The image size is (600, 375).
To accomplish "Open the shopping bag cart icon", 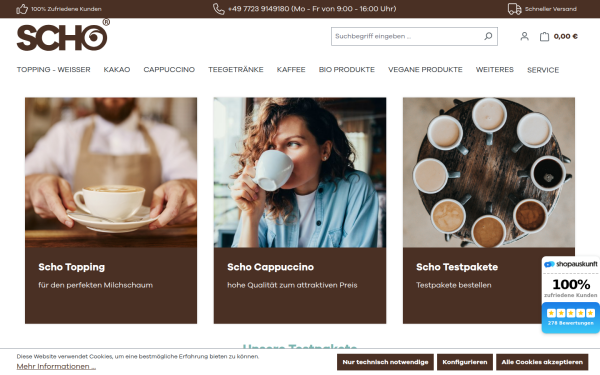I will point(544,36).
